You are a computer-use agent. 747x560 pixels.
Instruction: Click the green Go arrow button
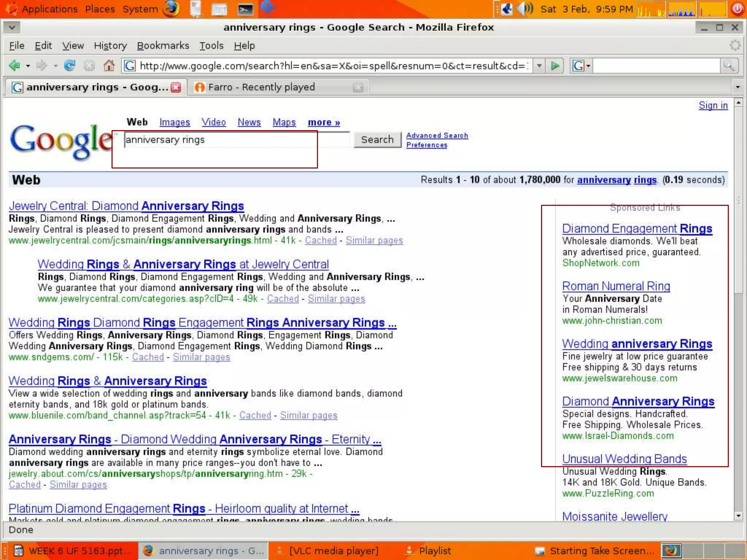[x=555, y=66]
